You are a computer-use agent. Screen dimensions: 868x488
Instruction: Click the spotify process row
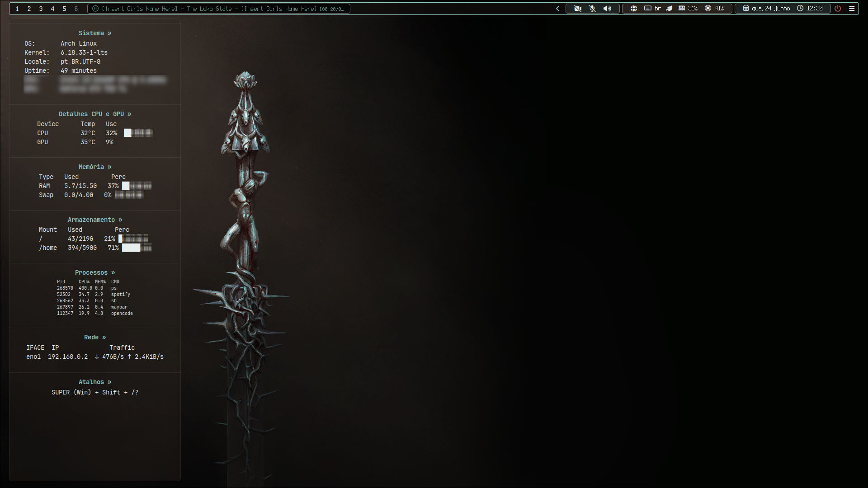pyautogui.click(x=94, y=294)
